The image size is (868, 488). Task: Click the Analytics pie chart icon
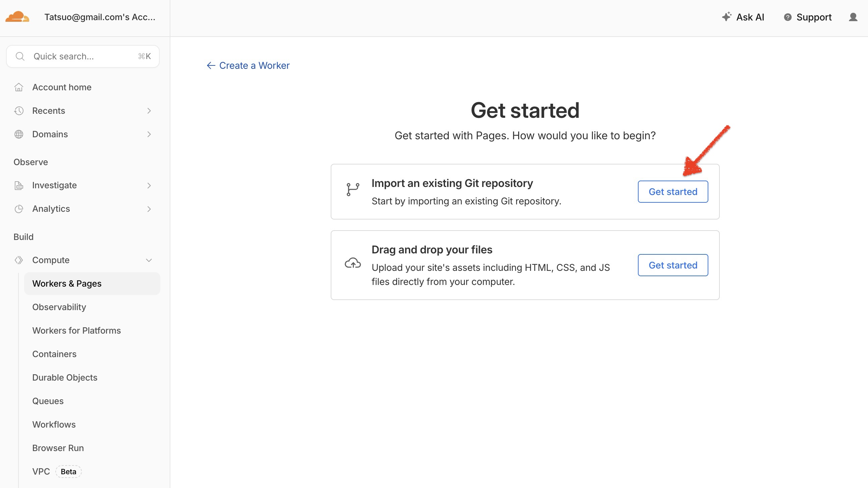pos(19,209)
